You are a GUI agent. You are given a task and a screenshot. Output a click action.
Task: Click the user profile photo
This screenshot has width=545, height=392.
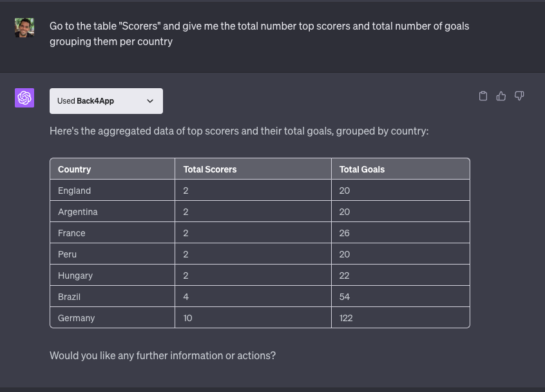24,28
